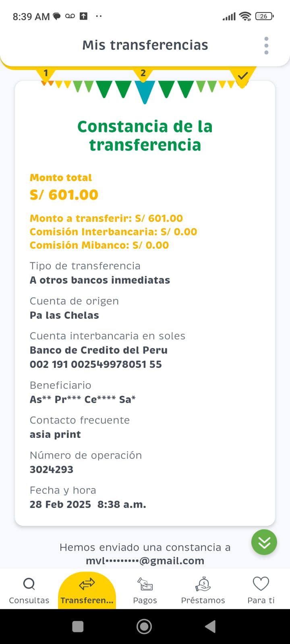This screenshot has height=644, width=290.
Task: Select step 2 progress marker
Action: click(x=143, y=74)
